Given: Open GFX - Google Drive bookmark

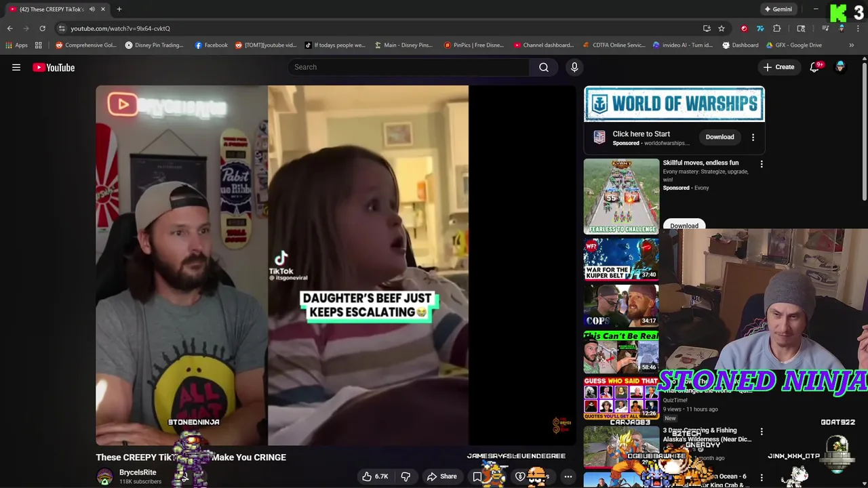Looking at the screenshot, I should pos(793,45).
